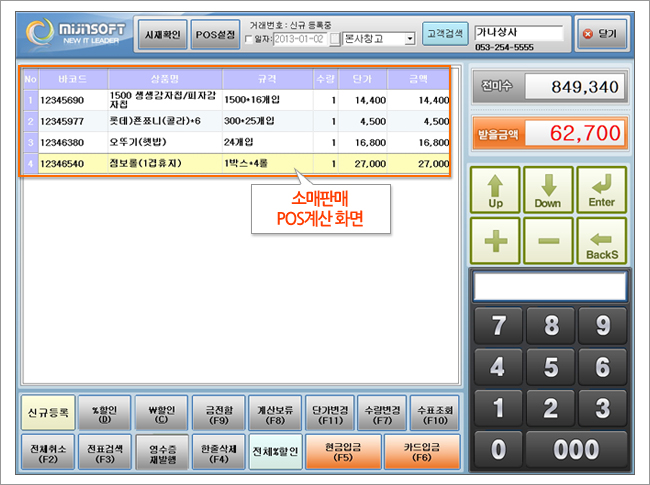The height and width of the screenshot is (485, 650).
Task: Click the green minus button
Action: (x=548, y=241)
